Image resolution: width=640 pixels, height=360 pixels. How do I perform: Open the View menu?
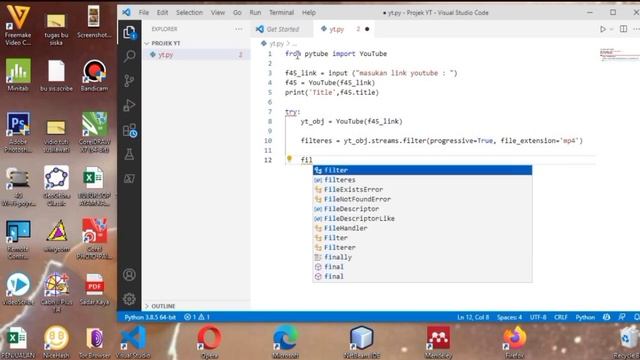pos(218,13)
